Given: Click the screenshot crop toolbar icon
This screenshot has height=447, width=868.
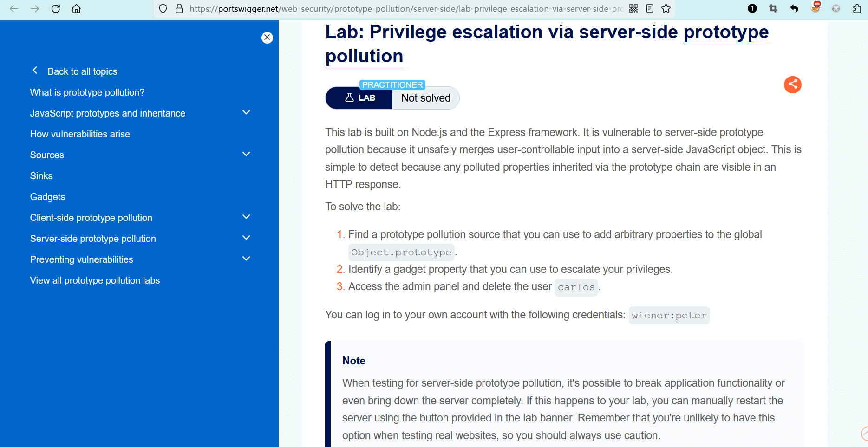Looking at the screenshot, I should pyautogui.click(x=773, y=8).
